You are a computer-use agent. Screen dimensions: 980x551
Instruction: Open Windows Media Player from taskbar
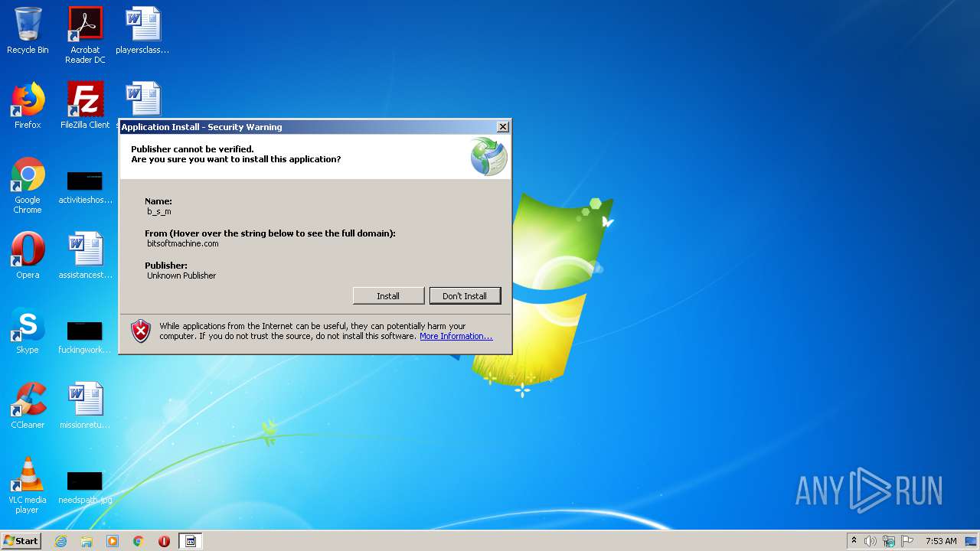pyautogui.click(x=113, y=541)
